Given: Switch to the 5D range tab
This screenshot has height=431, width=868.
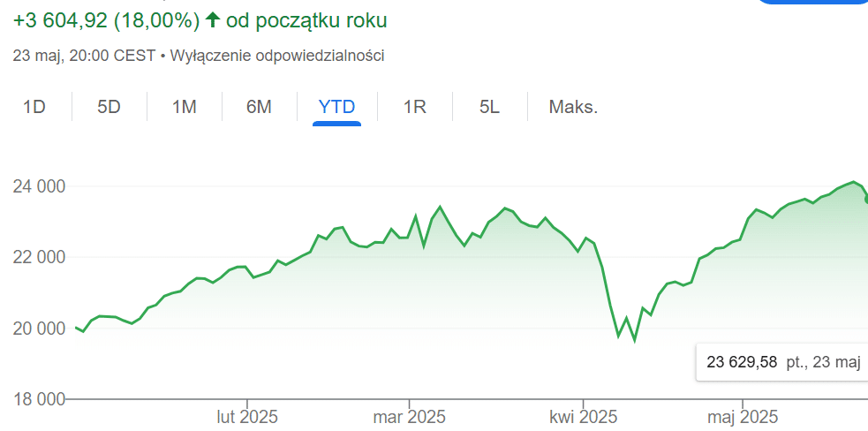Looking at the screenshot, I should pyautogui.click(x=109, y=108).
